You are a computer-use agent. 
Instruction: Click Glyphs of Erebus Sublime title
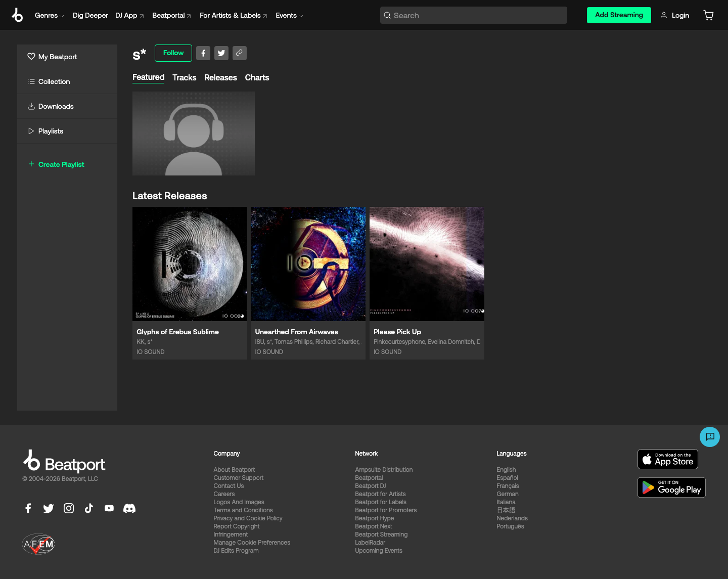pyautogui.click(x=177, y=332)
